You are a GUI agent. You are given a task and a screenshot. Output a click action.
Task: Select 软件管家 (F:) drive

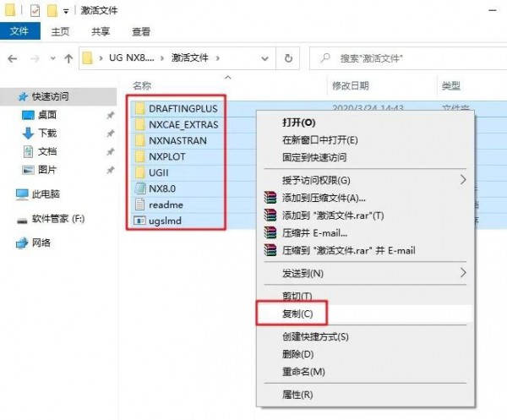(58, 219)
